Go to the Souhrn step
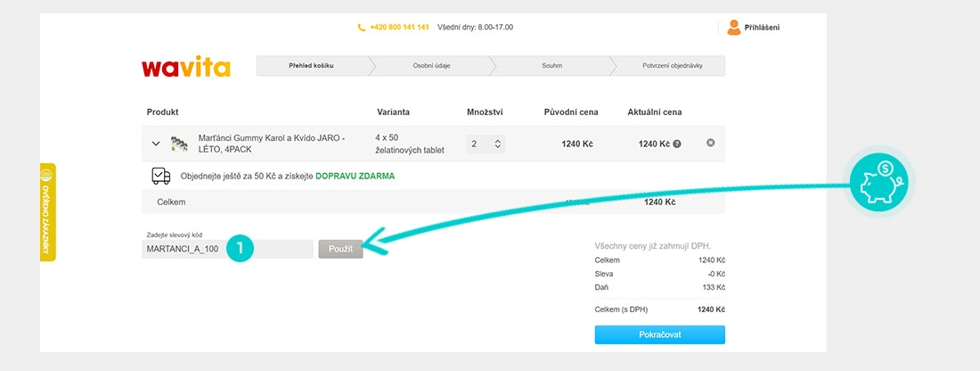 (x=551, y=66)
